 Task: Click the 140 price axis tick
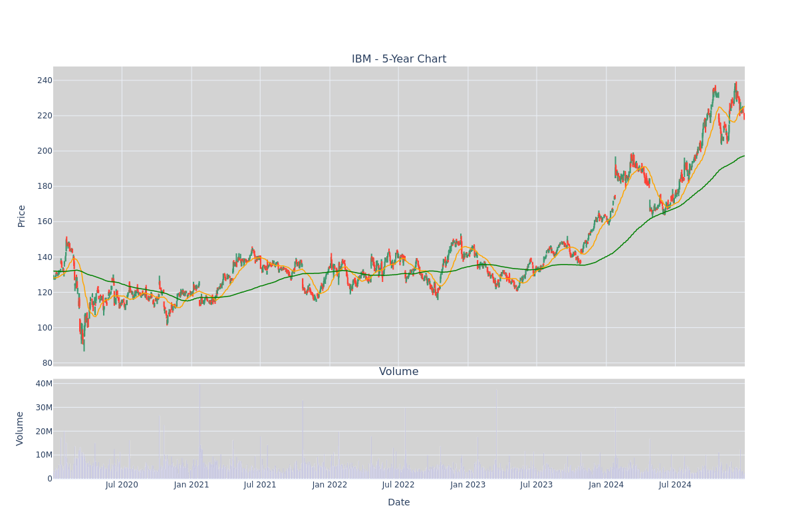tap(45, 257)
